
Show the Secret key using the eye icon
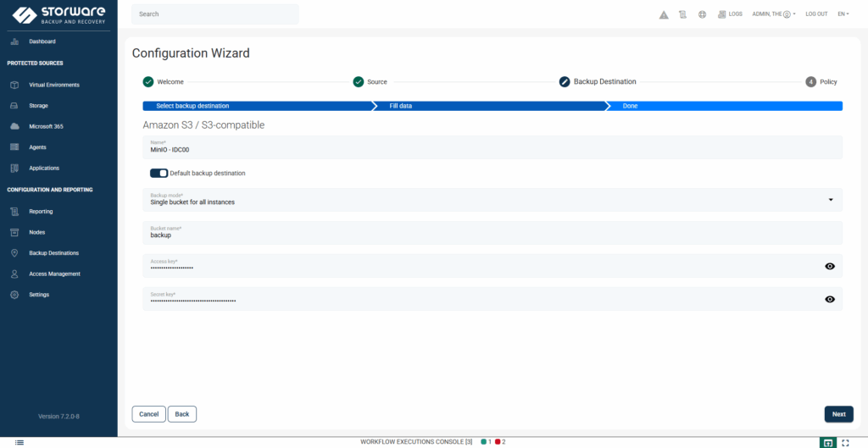click(x=830, y=299)
